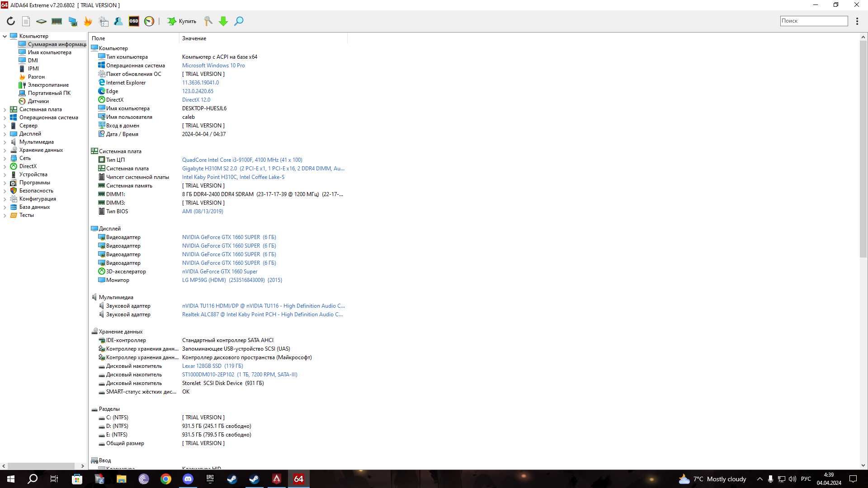The height and width of the screenshot is (488, 868).
Task: Open Apex Legends from the taskbar
Action: 277,479
